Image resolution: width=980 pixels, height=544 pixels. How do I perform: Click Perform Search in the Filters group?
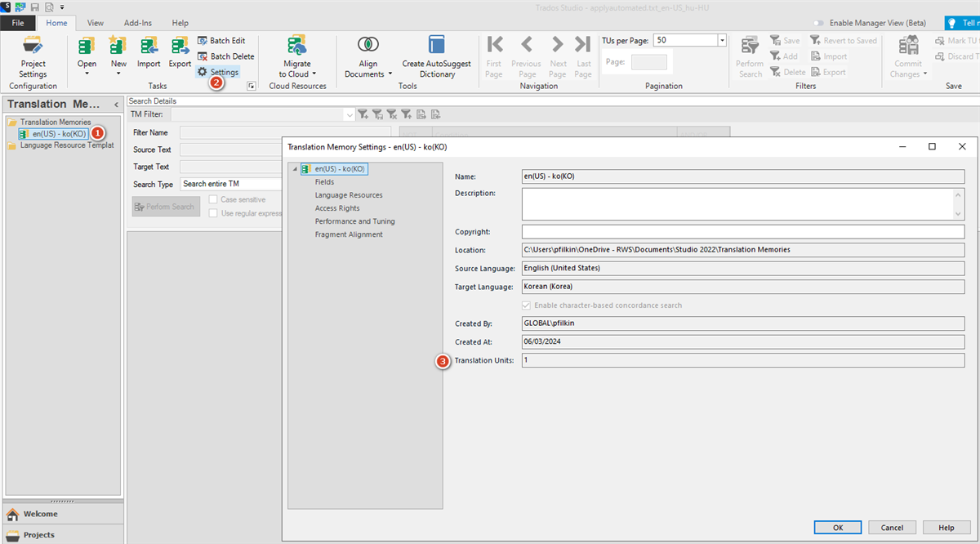pos(750,56)
